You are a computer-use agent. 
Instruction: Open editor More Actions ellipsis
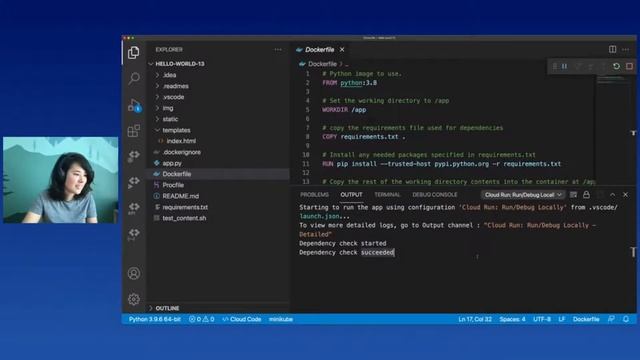point(625,49)
